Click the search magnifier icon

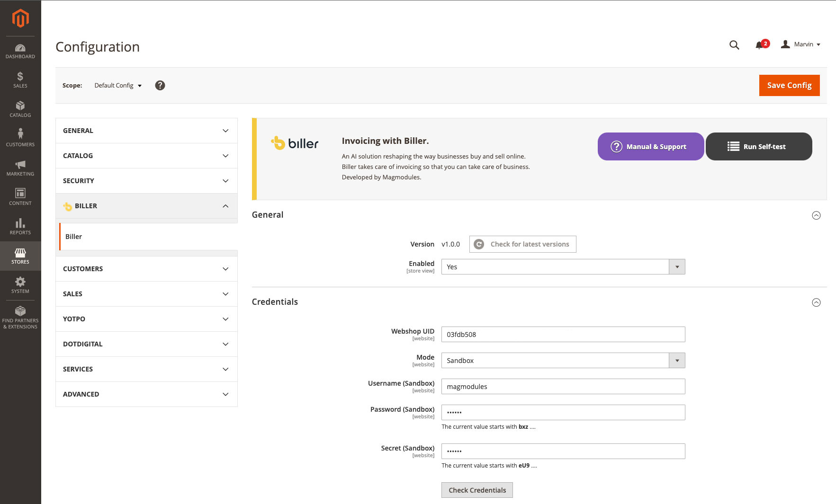[734, 45]
